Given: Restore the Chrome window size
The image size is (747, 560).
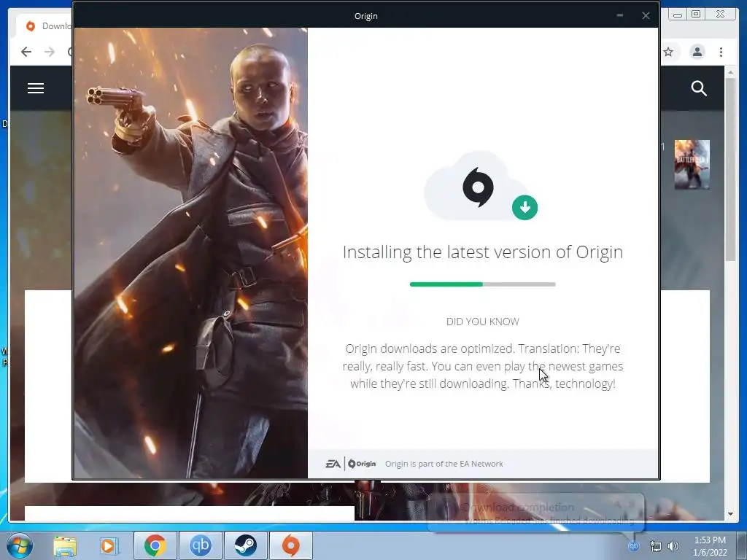Looking at the screenshot, I should tap(696, 15).
